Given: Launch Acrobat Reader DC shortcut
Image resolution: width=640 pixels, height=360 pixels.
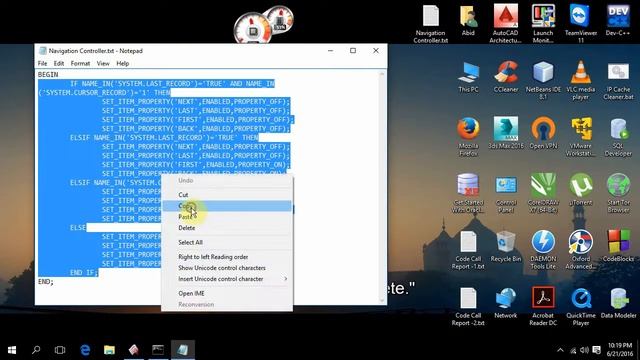Looking at the screenshot, I should click(x=543, y=306).
